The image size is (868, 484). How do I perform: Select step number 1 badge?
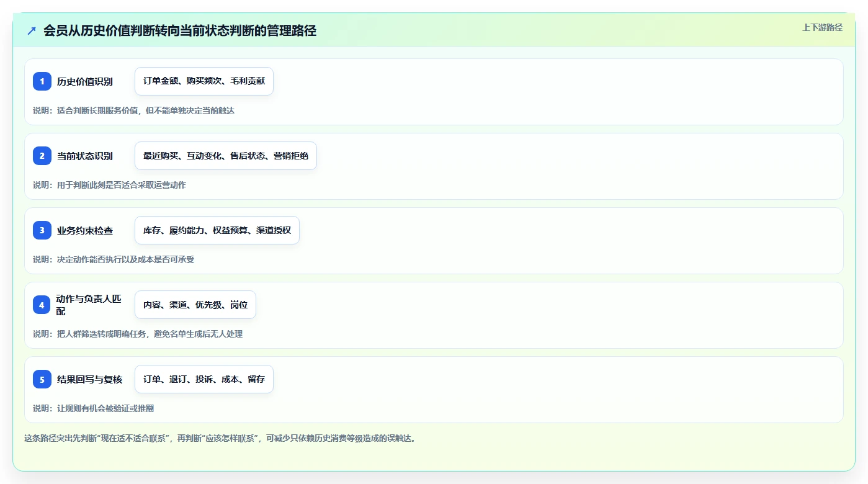(42, 81)
